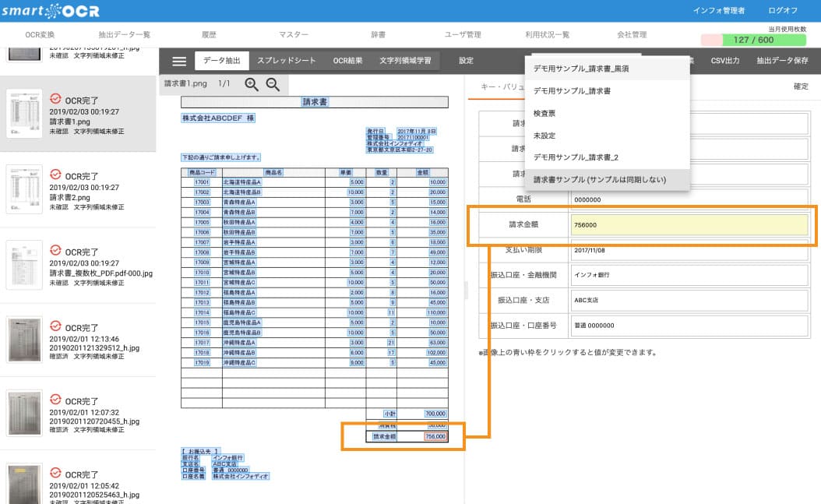Open the 請求書1.png thumbnail

(x=24, y=114)
